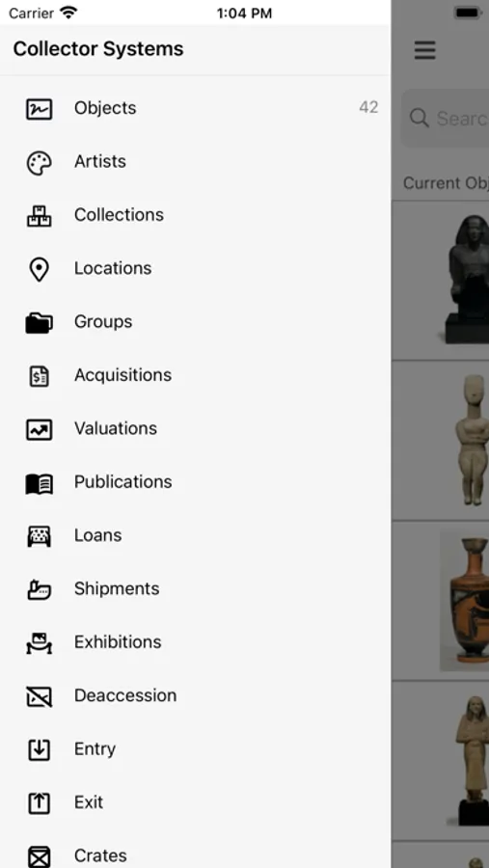This screenshot has height=868, width=489.
Task: Click the Collections boxes icon
Action: (40, 216)
